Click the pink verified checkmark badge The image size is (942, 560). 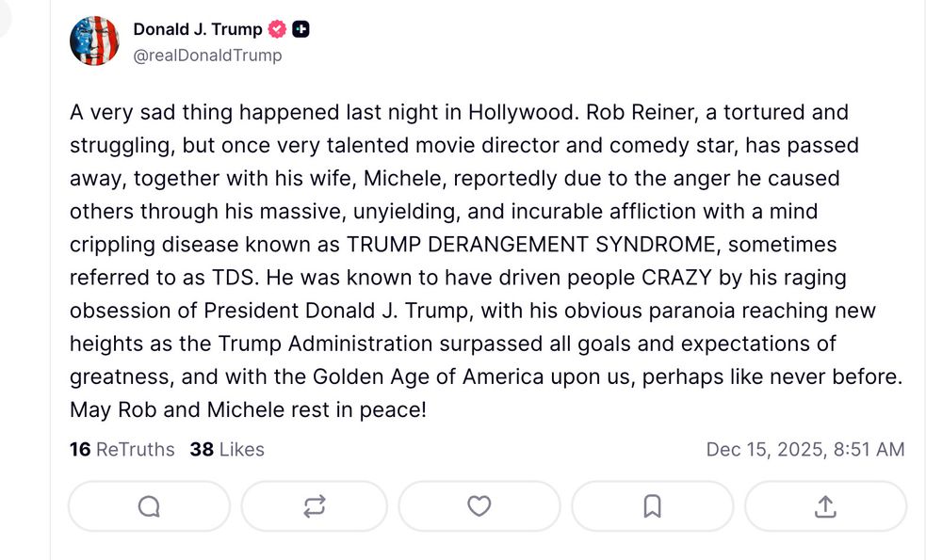tap(276, 28)
